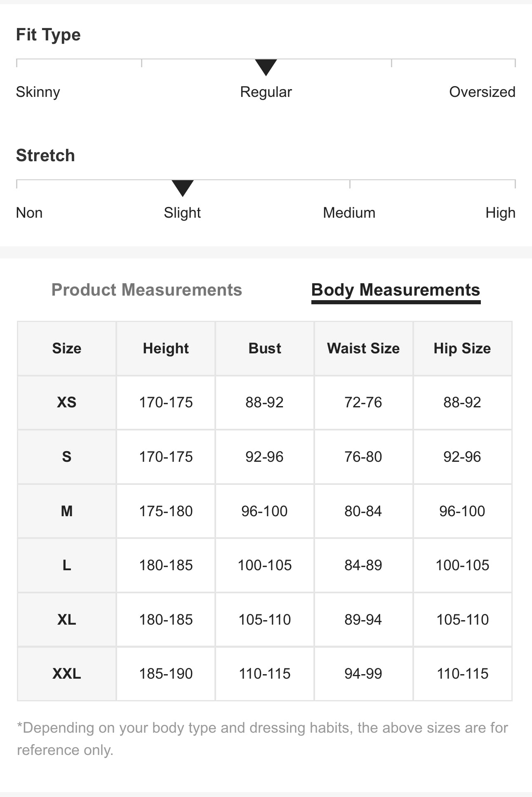Image resolution: width=532 pixels, height=797 pixels.
Task: Click the Non stretch label
Action: click(29, 213)
